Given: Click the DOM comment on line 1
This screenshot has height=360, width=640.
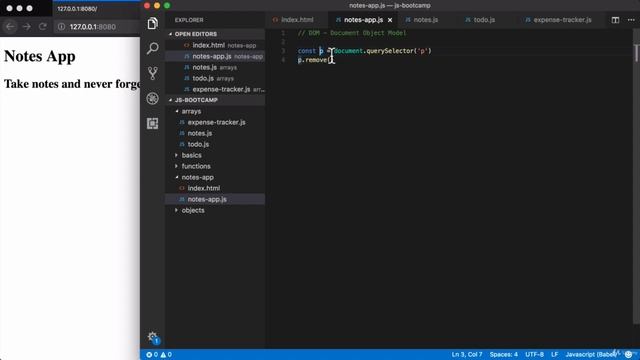Looking at the screenshot, I should point(352,33).
